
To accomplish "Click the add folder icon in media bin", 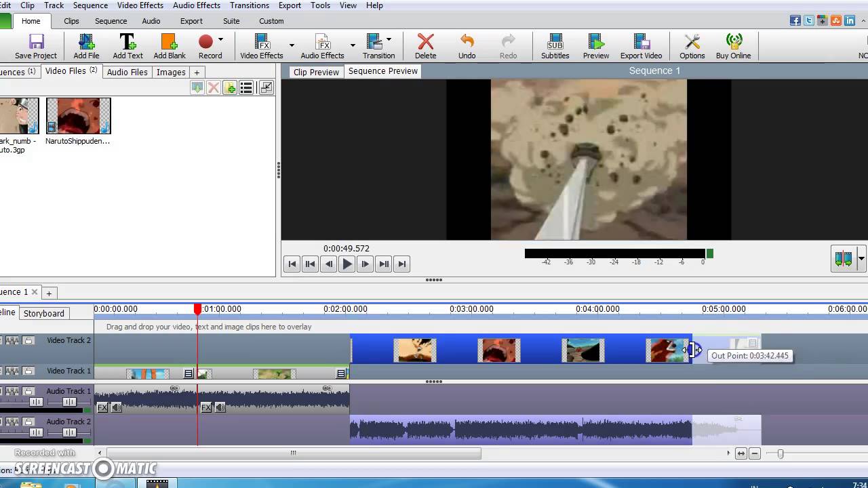I will tap(230, 88).
